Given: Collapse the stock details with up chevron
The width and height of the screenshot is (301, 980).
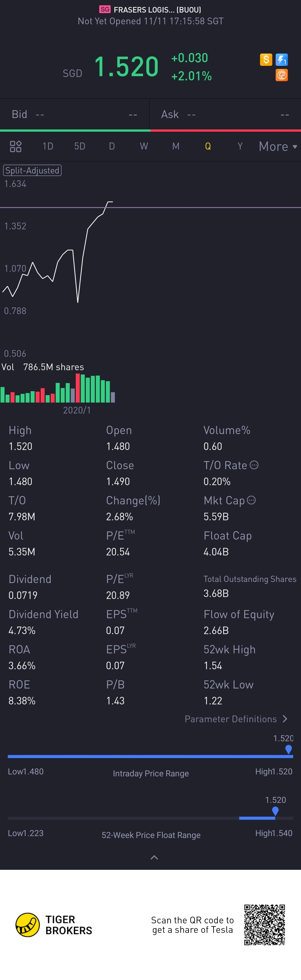Looking at the screenshot, I should 154,858.
